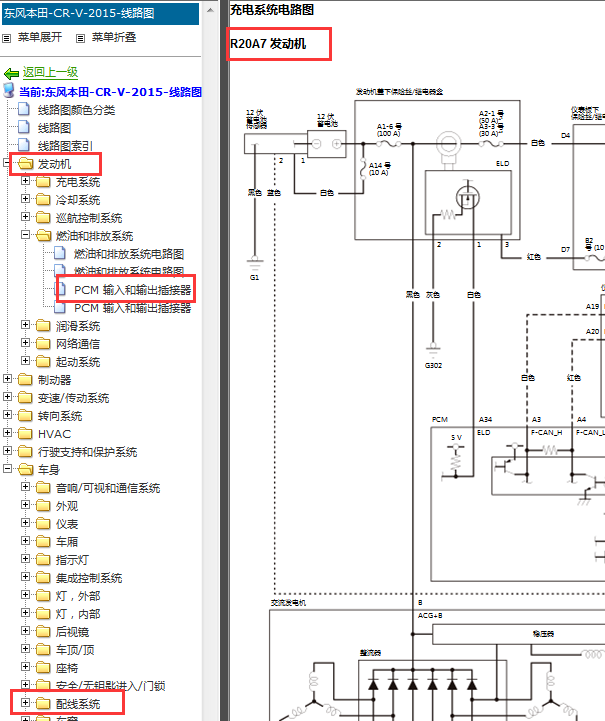Viewport: 605px width, 721px height.
Task: Click the 充电系统电路图 page title
Action: [x=272, y=10]
